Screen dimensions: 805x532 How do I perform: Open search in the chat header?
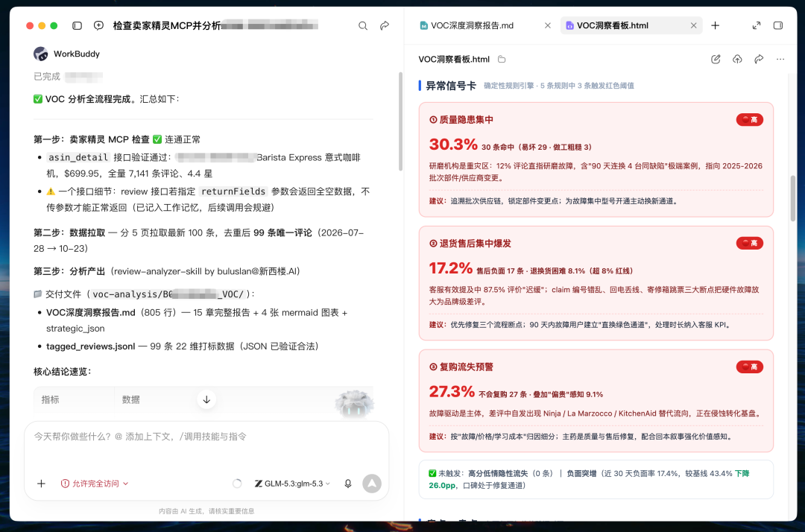[363, 25]
